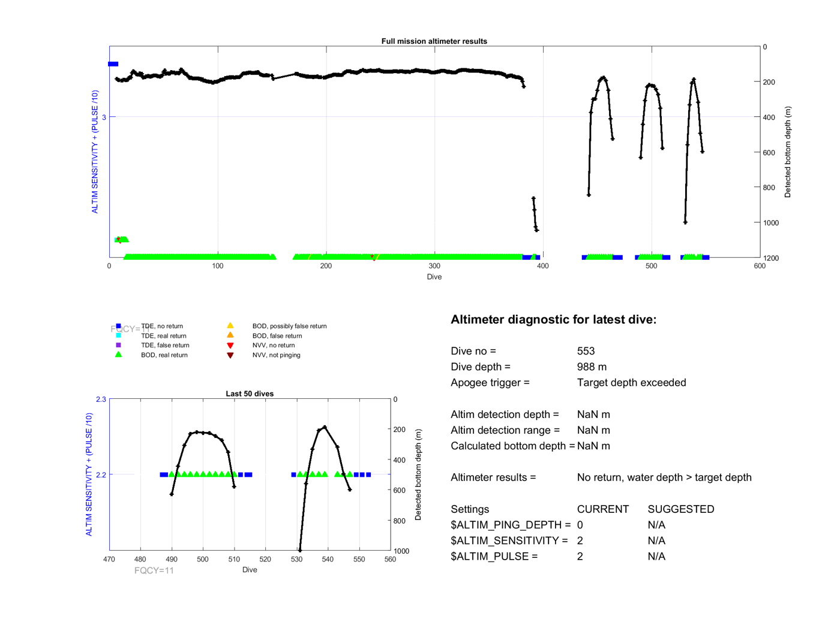Viewport: 840px width, 619px height.
Task: Click the 'Dive' x-axis label under full mission chart
Action: [434, 277]
